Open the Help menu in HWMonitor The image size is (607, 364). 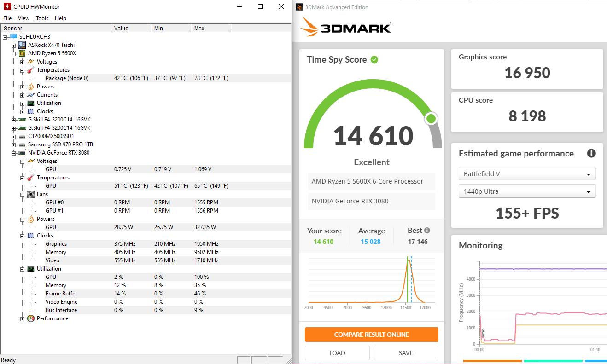[60, 18]
